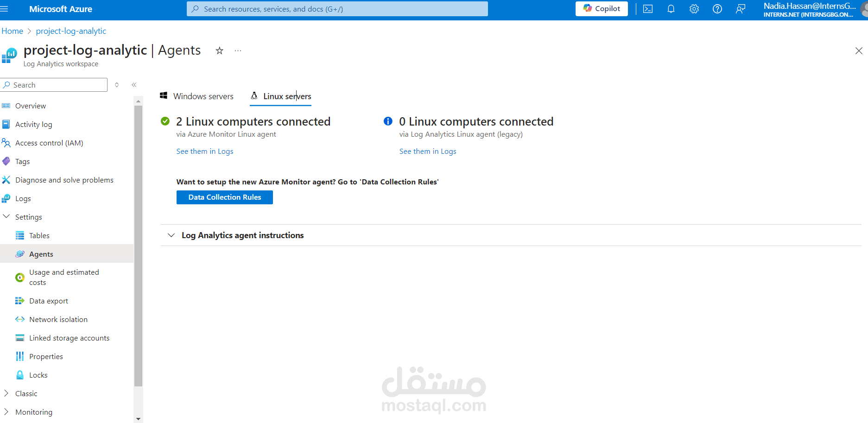Image resolution: width=868 pixels, height=423 pixels.
Task: Open the feedback icon in header
Action: click(x=741, y=9)
